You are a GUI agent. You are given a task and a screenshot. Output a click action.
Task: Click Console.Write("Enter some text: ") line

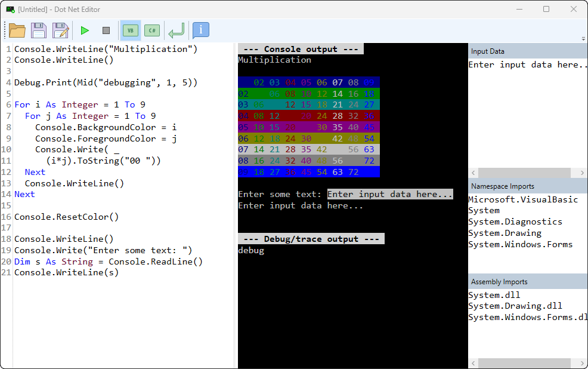click(103, 250)
